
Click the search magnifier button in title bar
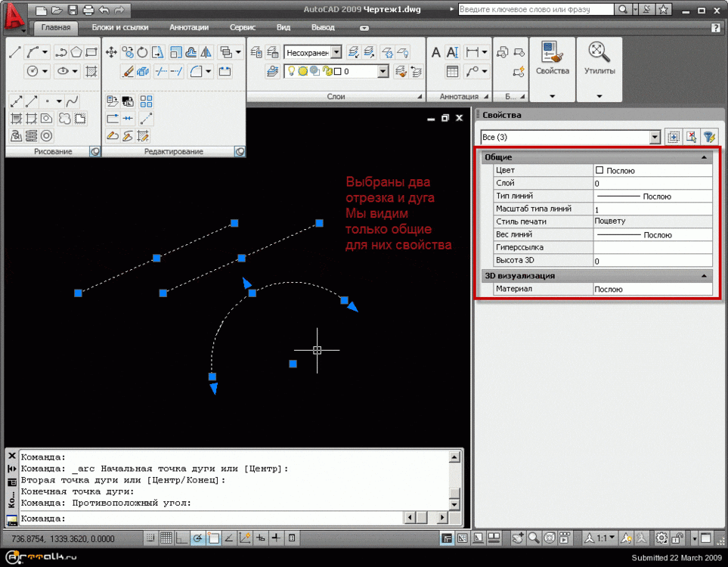click(x=623, y=9)
